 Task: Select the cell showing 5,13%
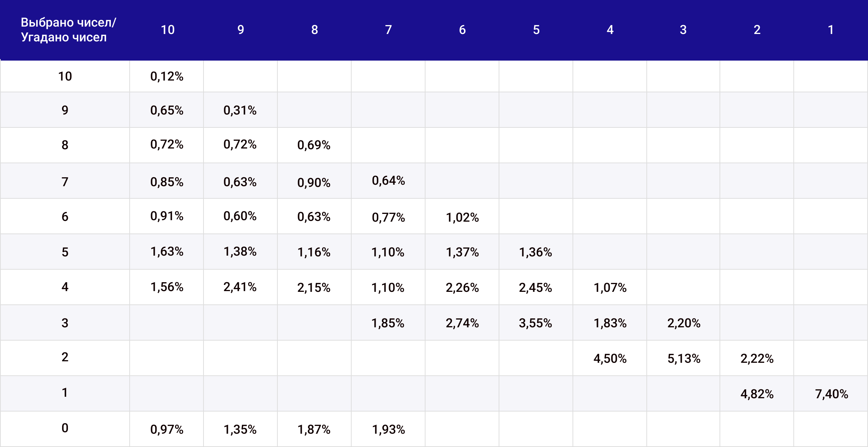[x=684, y=359]
